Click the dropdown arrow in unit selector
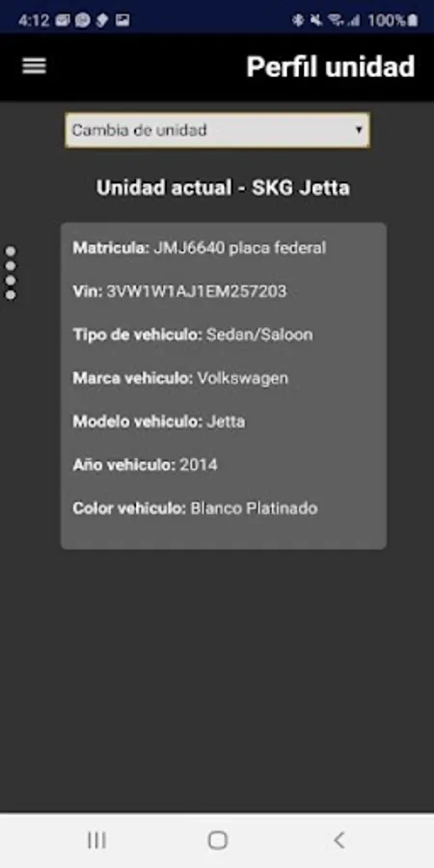Screen dimensions: 434x868 point(359,130)
